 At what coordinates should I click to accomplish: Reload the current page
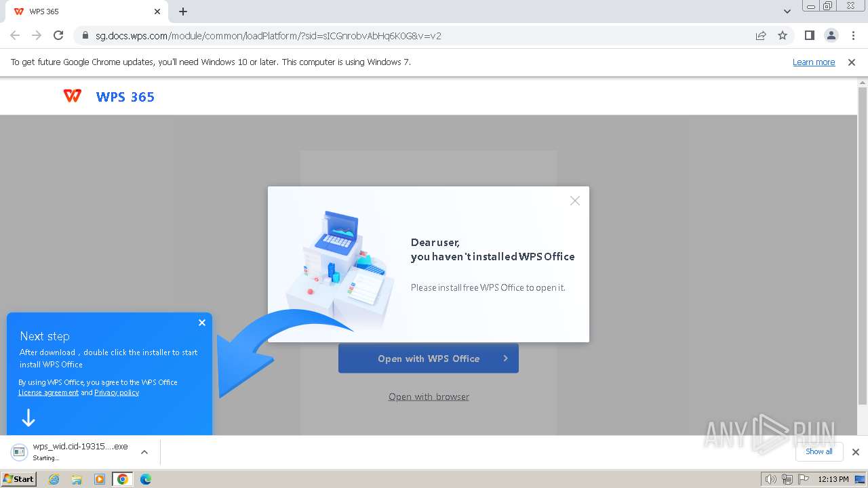click(58, 35)
